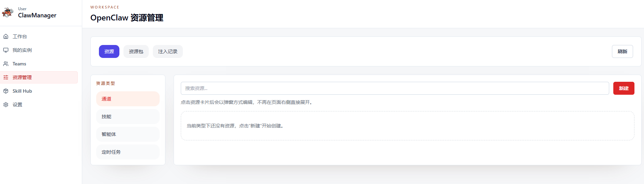644x184 pixels.
Task: Click the OpenClaw 资源管理 page heading
Action: click(x=127, y=18)
